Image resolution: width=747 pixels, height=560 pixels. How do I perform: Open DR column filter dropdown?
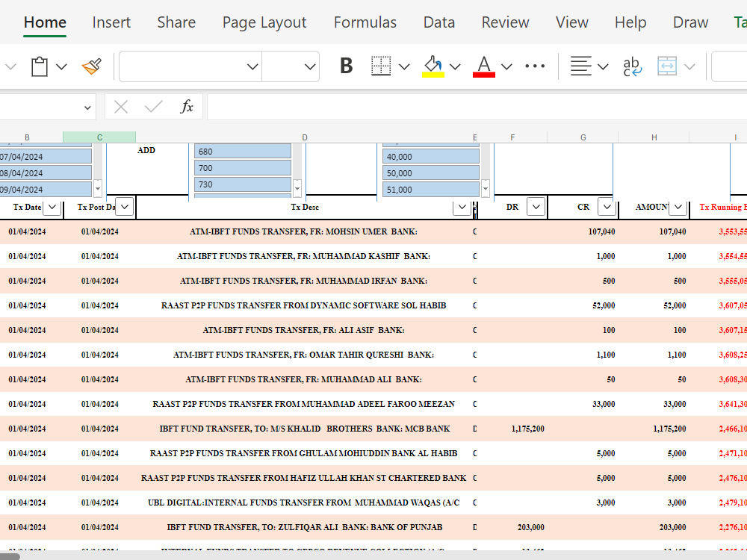click(536, 207)
